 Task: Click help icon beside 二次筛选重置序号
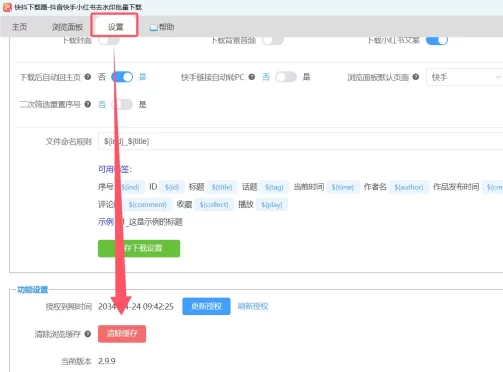pyautogui.click(x=88, y=104)
